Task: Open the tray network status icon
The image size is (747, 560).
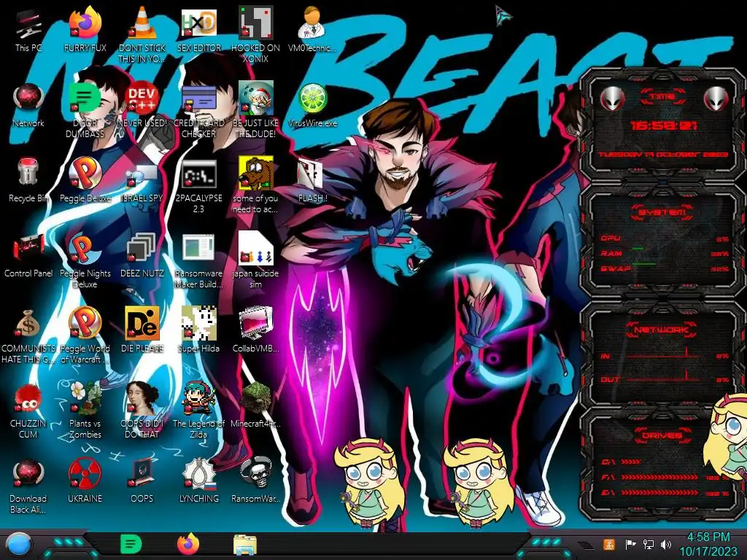Action: (649, 544)
